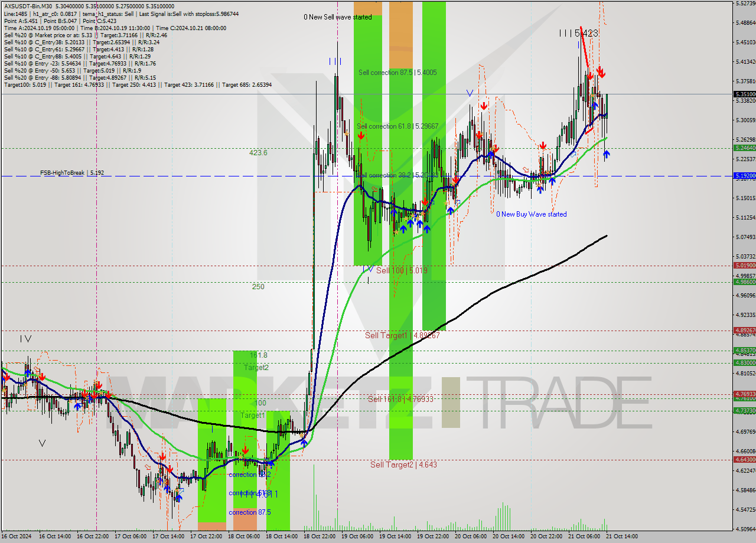Click the 'Sell correction 87.5 | 5.4005' label
756x543 pixels.
[x=397, y=73]
